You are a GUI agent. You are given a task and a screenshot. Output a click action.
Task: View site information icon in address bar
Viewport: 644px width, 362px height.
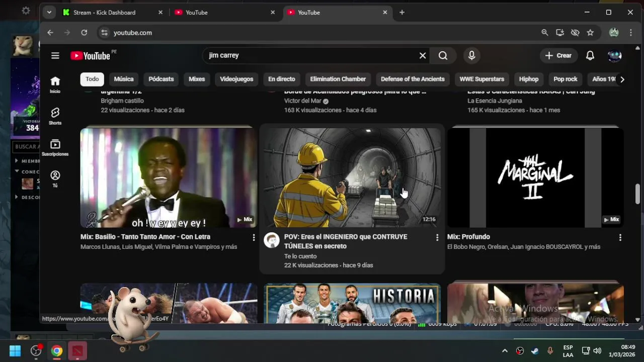click(104, 33)
